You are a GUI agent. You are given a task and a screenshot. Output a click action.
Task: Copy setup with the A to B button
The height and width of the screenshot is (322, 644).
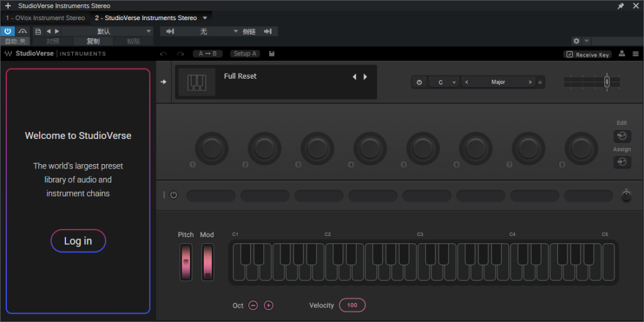pos(208,54)
